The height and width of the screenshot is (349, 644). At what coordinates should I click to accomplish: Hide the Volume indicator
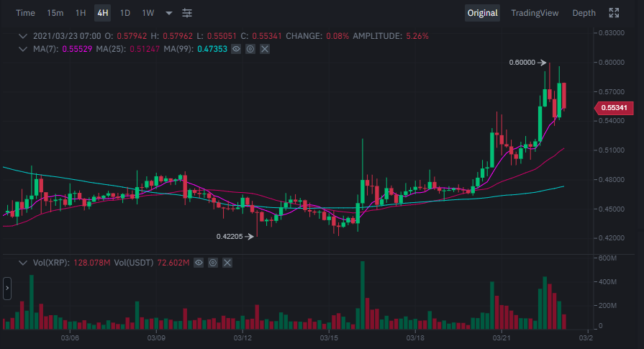[199, 263]
